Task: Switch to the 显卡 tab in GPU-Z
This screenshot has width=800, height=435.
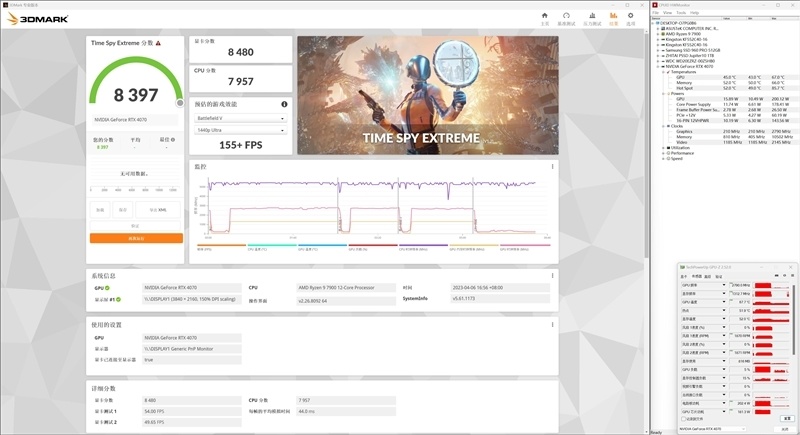Action: pos(684,276)
